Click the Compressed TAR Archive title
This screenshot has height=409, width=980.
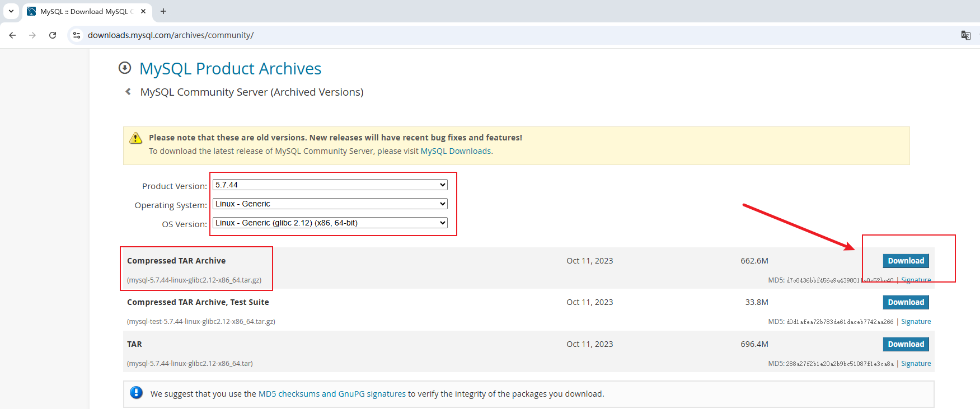(176, 261)
